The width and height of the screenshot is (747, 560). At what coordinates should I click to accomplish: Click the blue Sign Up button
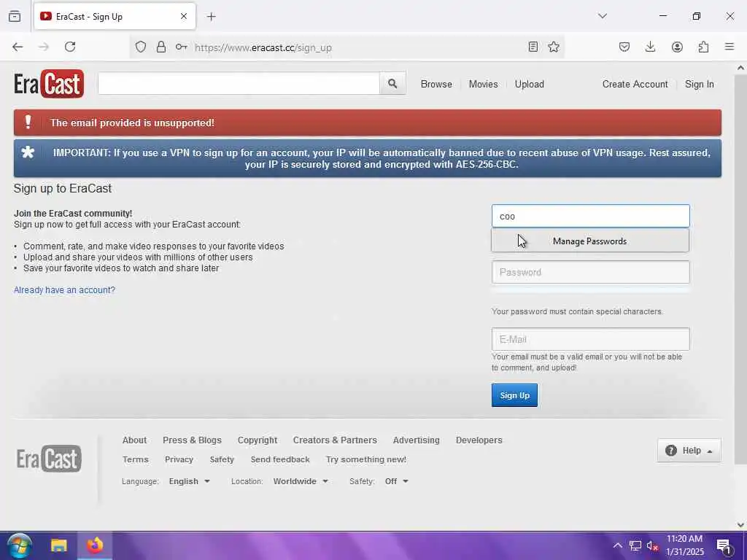pyautogui.click(x=514, y=395)
